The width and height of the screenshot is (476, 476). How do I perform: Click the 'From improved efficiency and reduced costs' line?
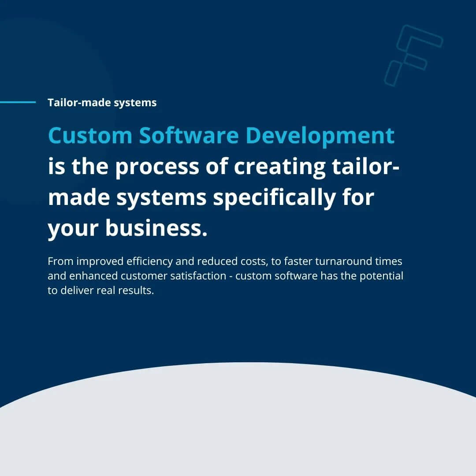225,261
